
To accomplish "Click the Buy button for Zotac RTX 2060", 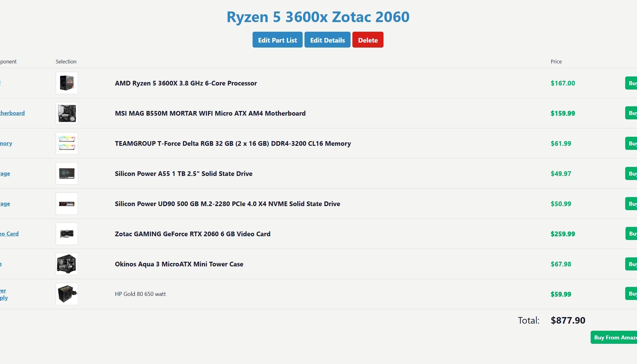I will coord(631,233).
